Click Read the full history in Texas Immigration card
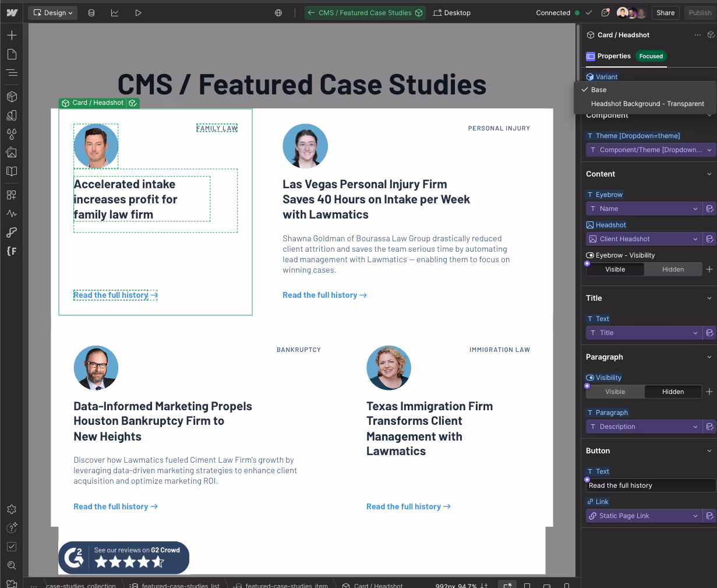 [409, 507]
